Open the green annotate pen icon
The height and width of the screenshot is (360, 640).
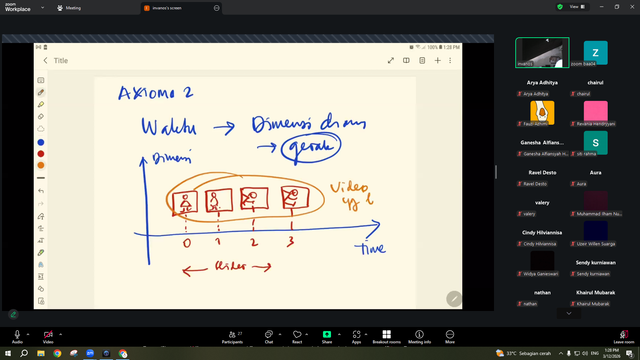coord(13,314)
